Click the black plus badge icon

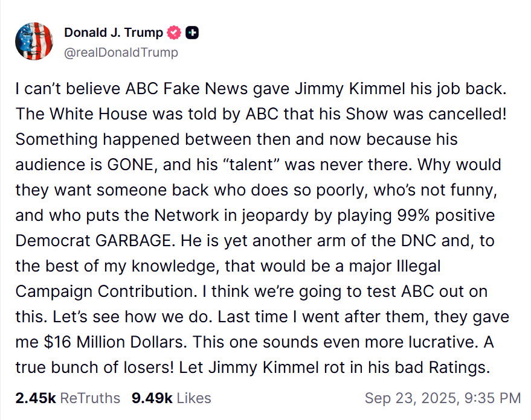[x=192, y=33]
